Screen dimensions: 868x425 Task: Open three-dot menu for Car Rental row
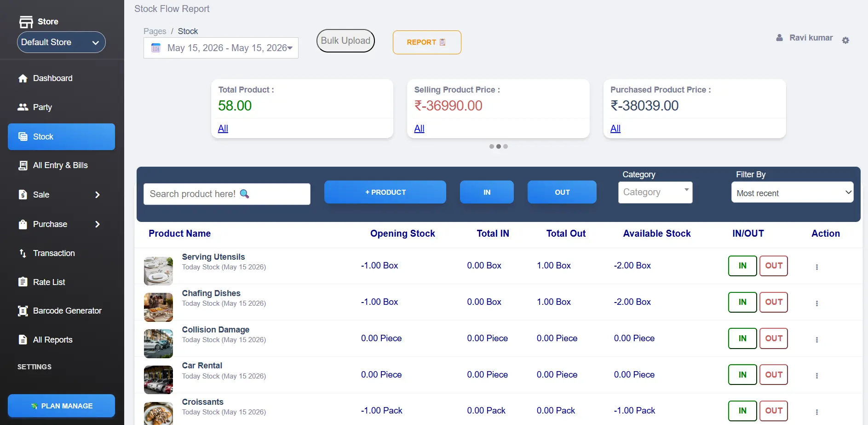817,376
